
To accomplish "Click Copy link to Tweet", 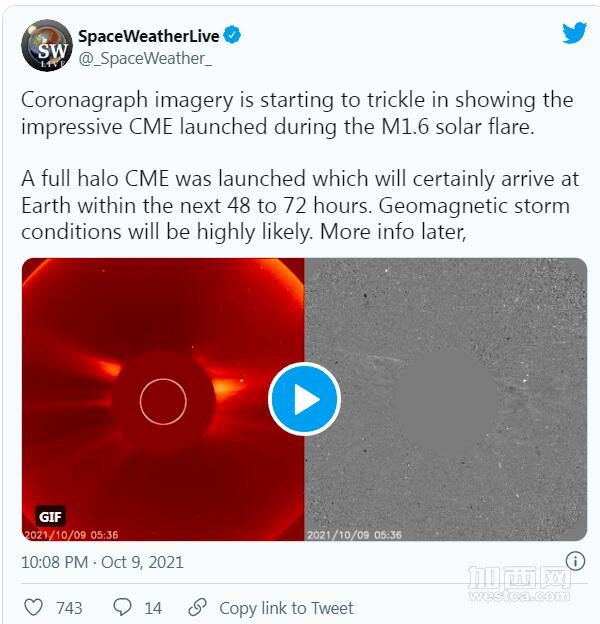I will click(286, 608).
